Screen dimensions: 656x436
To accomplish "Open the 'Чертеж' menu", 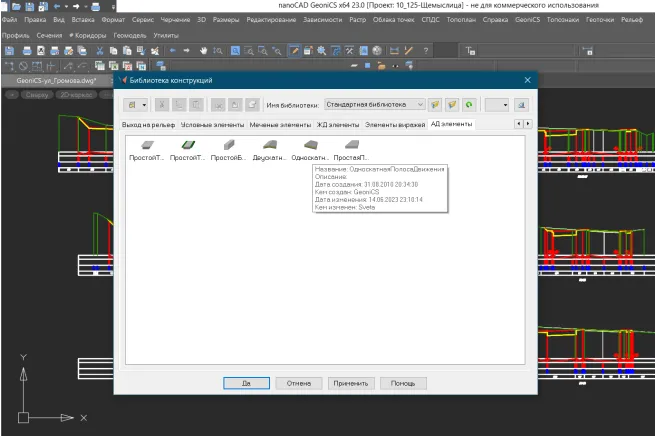I will coord(175,19).
